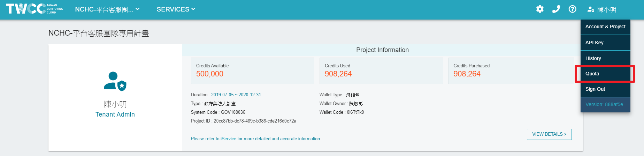Viewport: 644px width, 156px height.
Task: Click the Credits Used 908,264 card
Action: coord(381,71)
